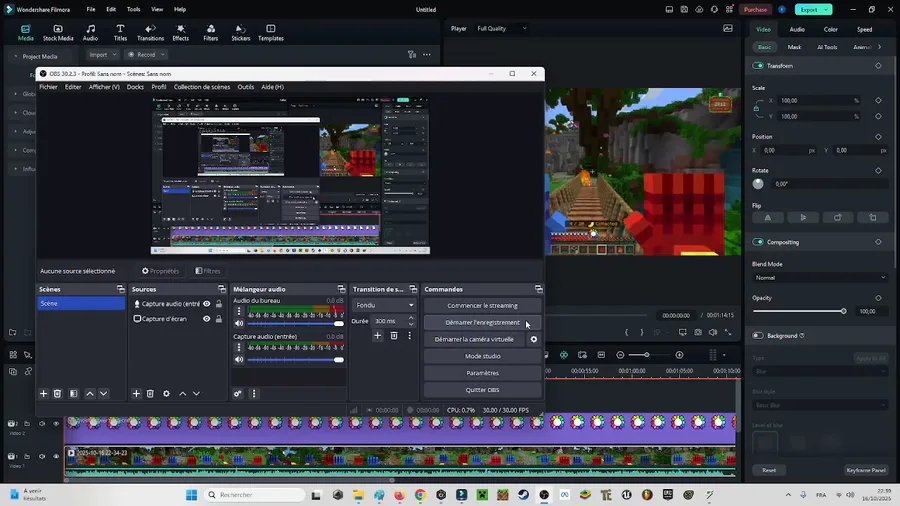Image resolution: width=900 pixels, height=506 pixels.
Task: Click Purchase button in Filmora title bar
Action: (755, 10)
